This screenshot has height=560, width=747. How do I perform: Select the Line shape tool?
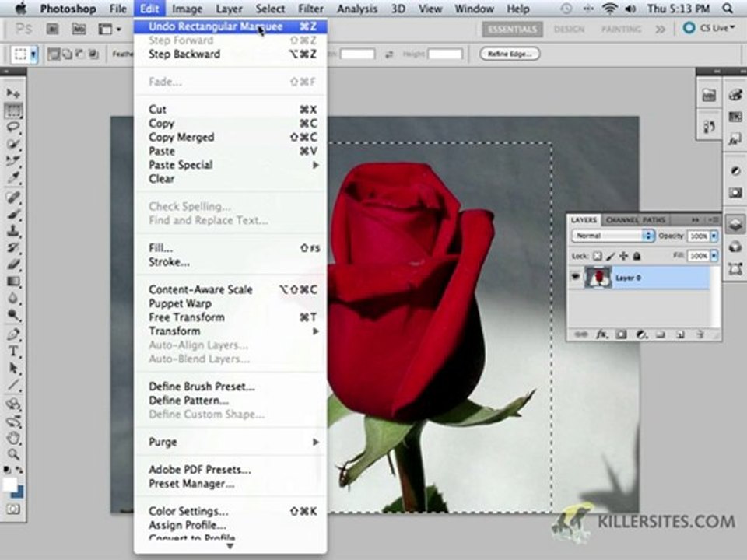coord(13,385)
